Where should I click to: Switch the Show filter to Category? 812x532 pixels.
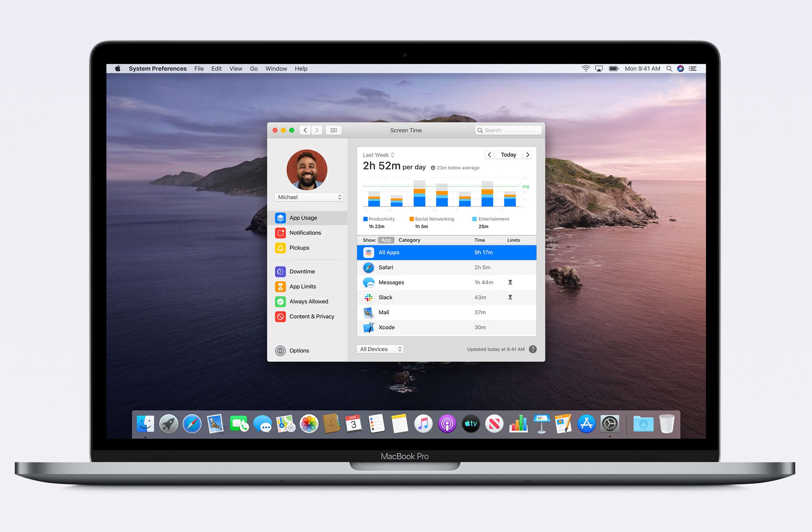(409, 240)
